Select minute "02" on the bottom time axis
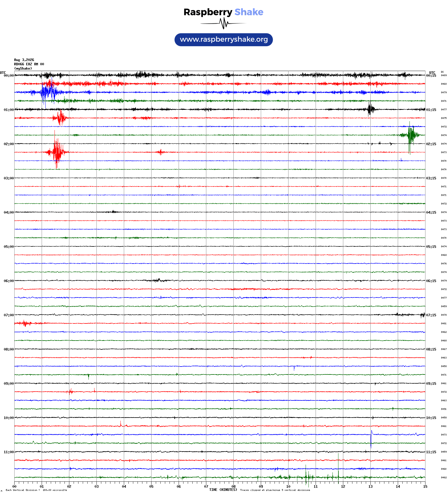Viewport: 448px width, 494px height. coord(69,487)
